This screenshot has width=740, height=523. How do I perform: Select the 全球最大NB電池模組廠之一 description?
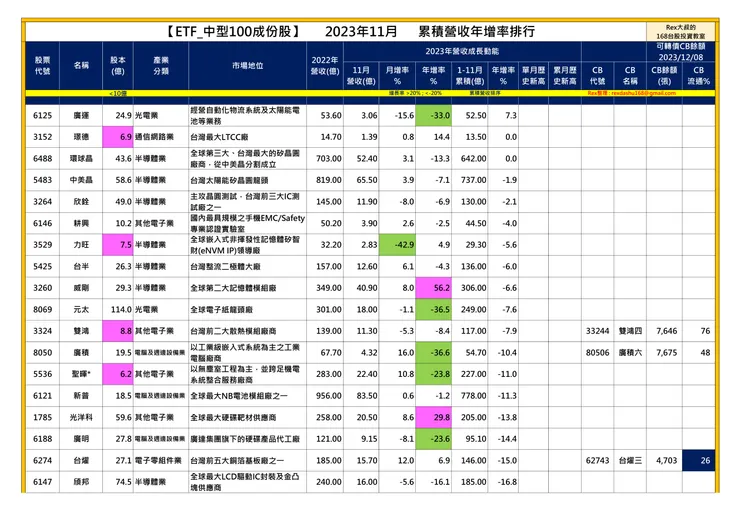[239, 396]
